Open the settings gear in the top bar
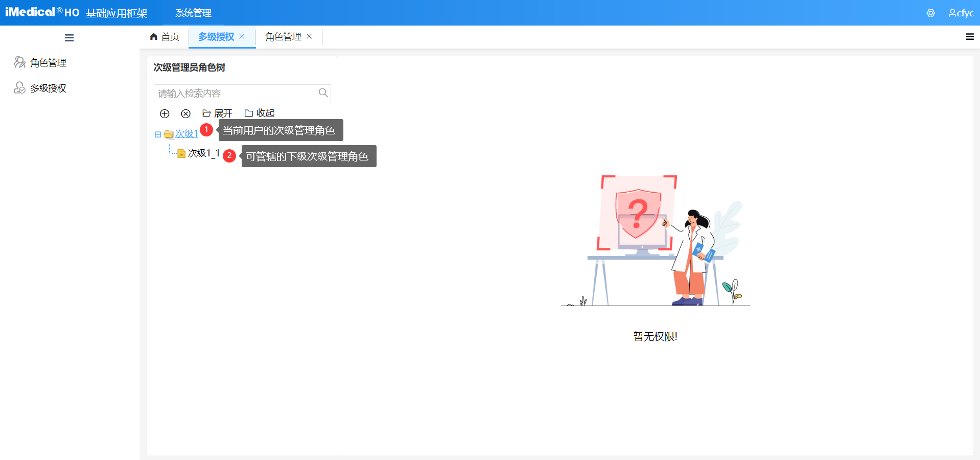 [x=930, y=13]
